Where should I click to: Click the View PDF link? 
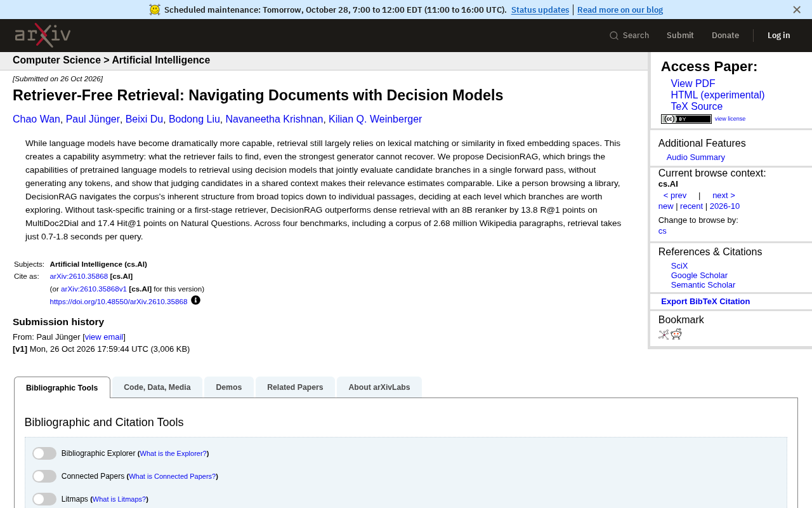click(x=693, y=84)
